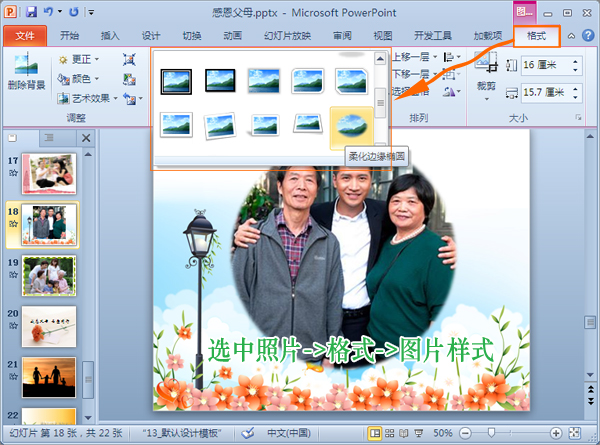The image size is (600, 445).
Task: Open the 艺术效果 artistic effects dropdown
Action: 88,98
